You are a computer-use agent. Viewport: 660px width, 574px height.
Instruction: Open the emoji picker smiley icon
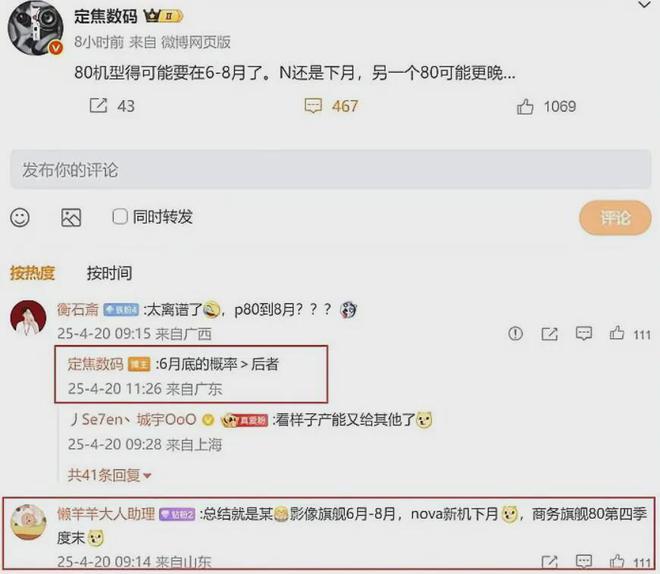coord(20,218)
